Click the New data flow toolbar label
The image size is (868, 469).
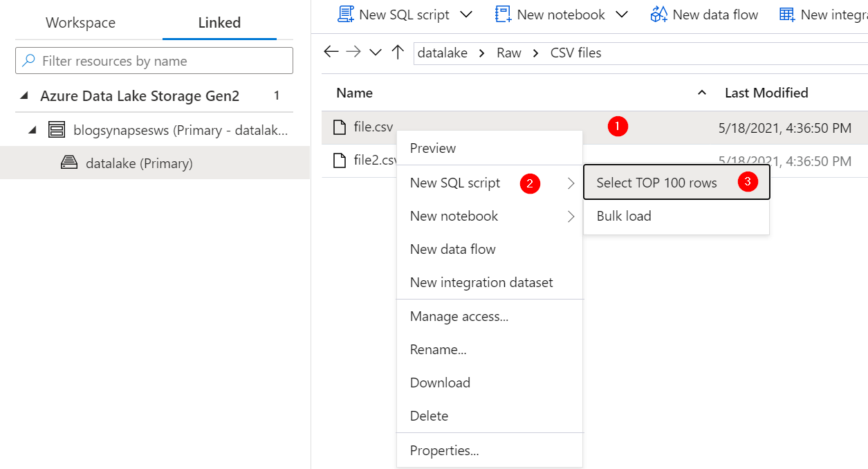(715, 15)
